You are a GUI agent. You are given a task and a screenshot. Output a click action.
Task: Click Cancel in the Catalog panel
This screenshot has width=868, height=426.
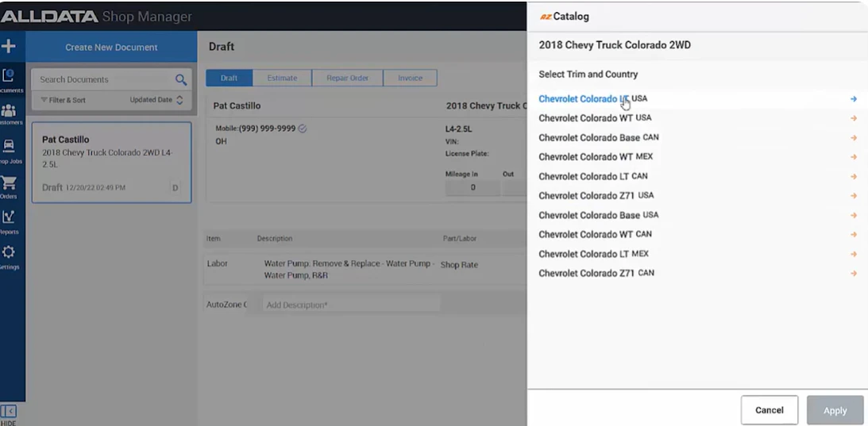click(770, 410)
